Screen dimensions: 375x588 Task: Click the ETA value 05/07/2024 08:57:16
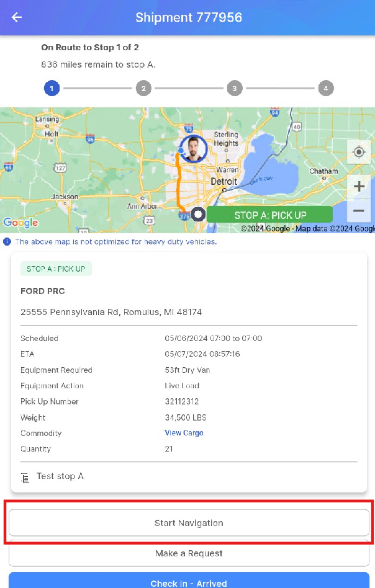coord(202,354)
